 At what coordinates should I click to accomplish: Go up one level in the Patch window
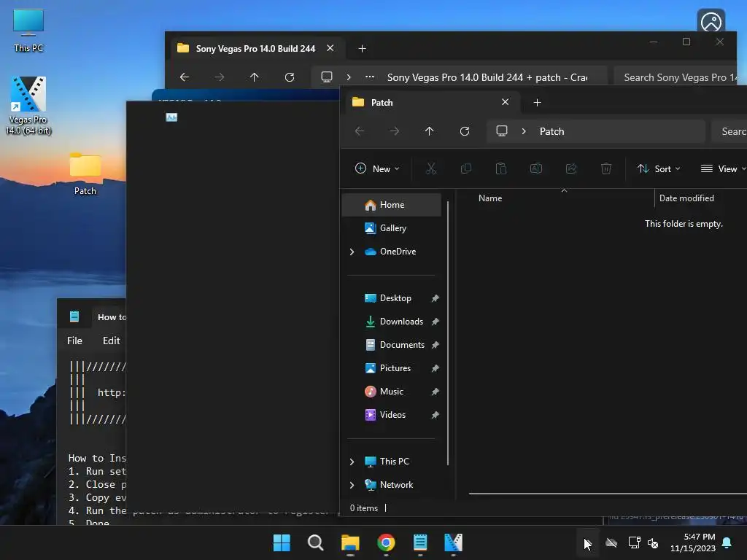pyautogui.click(x=429, y=131)
